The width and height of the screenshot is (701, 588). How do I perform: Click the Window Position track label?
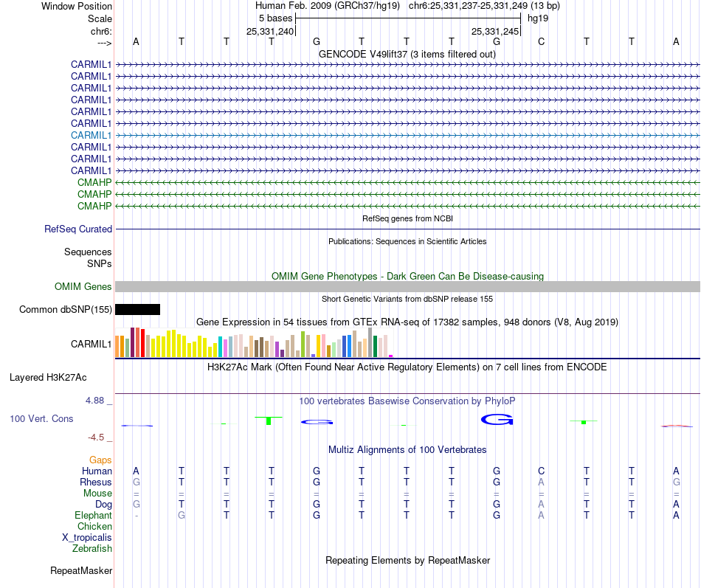pyautogui.click(x=77, y=6)
